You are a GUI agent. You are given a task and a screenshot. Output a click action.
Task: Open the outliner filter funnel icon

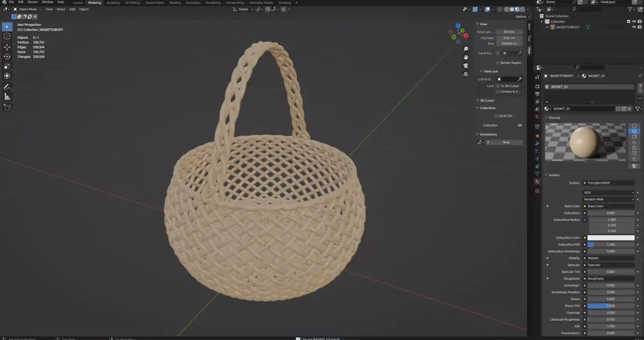click(630, 9)
